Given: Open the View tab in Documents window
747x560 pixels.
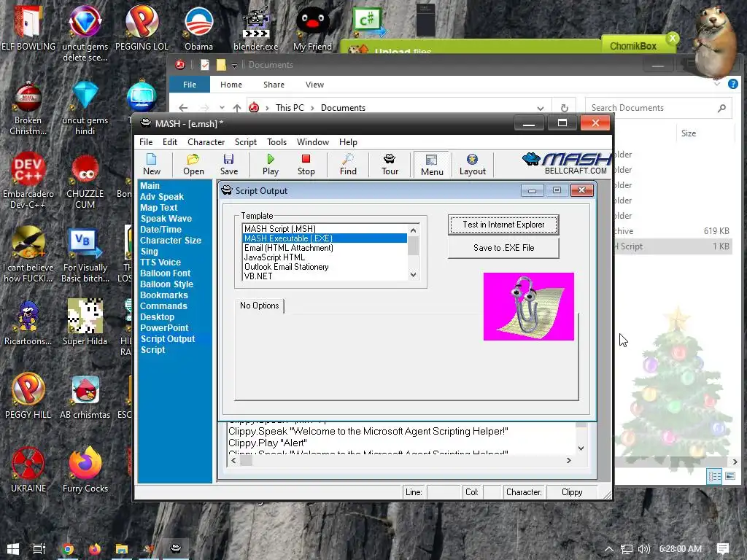Looking at the screenshot, I should coord(314,85).
